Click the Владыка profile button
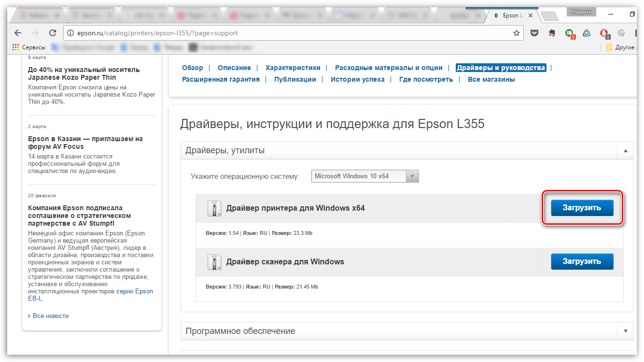This screenshot has width=644, height=362. click(582, 12)
